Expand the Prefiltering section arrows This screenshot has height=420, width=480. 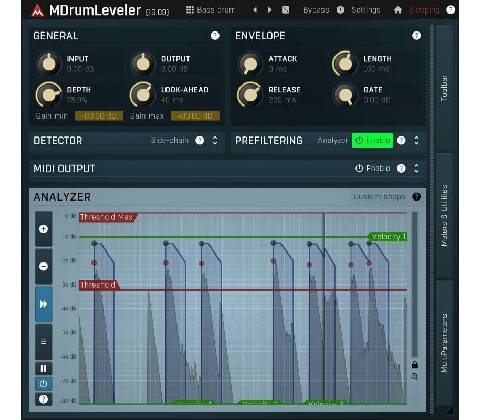click(x=416, y=140)
